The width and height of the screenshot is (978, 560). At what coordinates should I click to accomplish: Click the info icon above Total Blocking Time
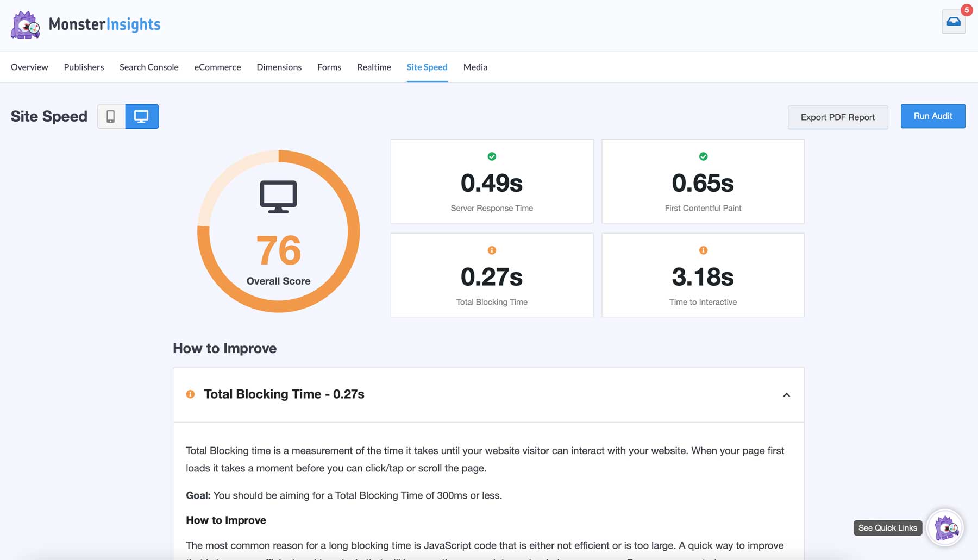pyautogui.click(x=491, y=250)
